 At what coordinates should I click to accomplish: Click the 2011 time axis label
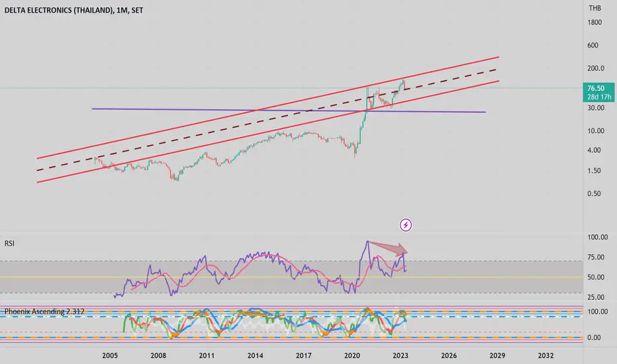(207, 356)
